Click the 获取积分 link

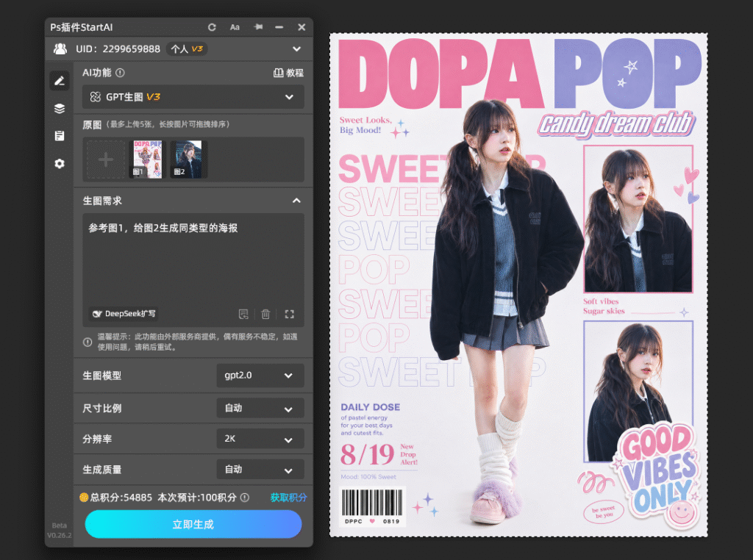(288, 498)
